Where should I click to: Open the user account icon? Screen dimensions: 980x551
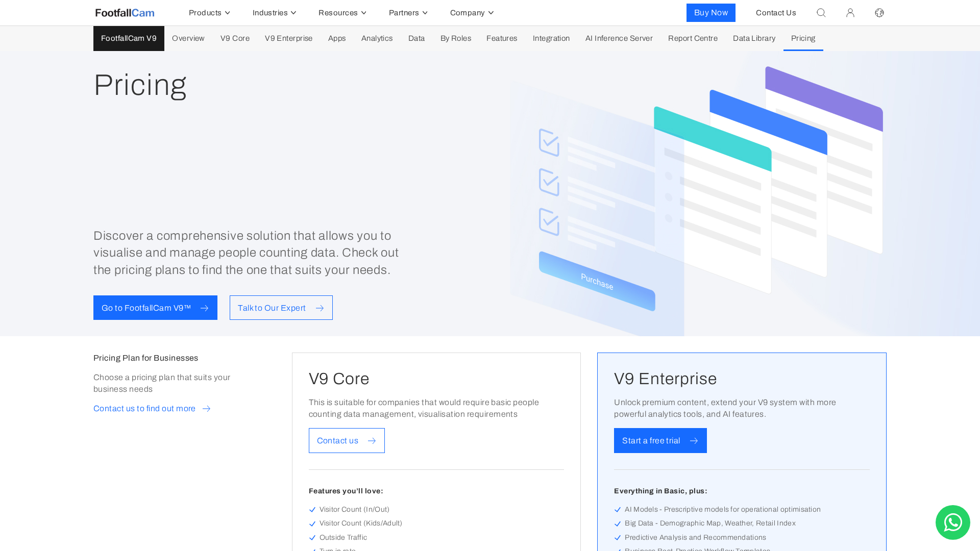850,13
